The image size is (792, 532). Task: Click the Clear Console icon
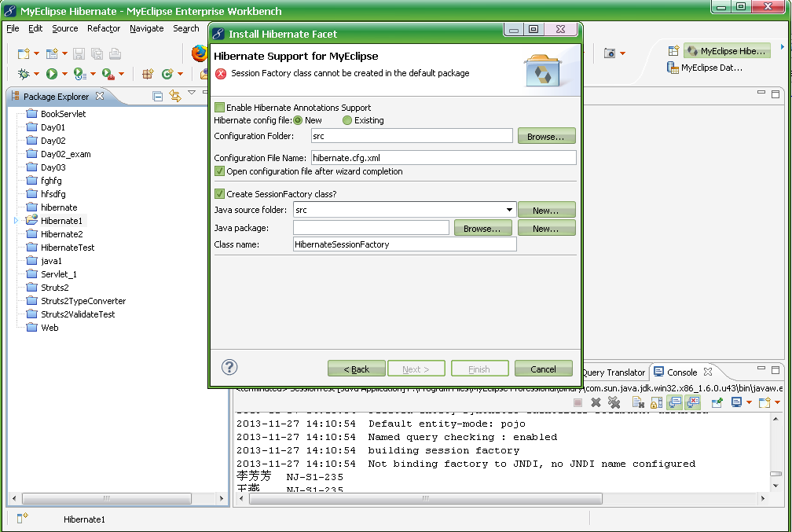point(639,402)
